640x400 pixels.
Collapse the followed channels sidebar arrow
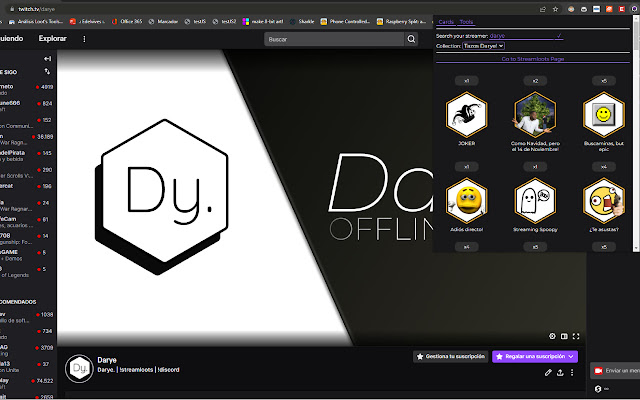(x=47, y=59)
